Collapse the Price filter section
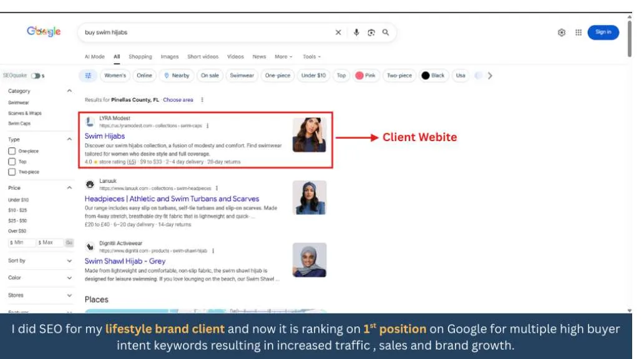 point(69,188)
